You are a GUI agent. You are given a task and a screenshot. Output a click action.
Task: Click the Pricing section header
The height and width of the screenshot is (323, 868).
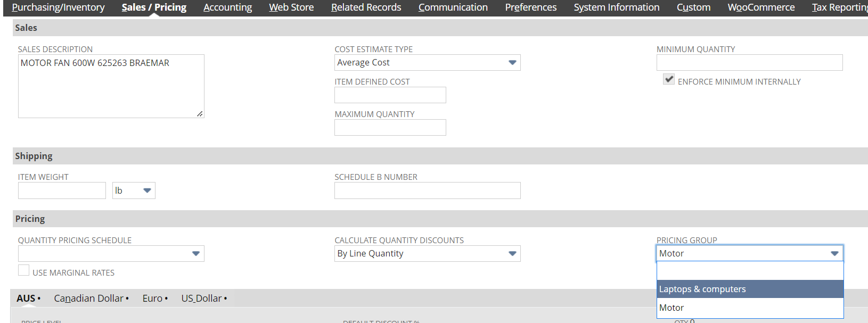(x=440, y=219)
